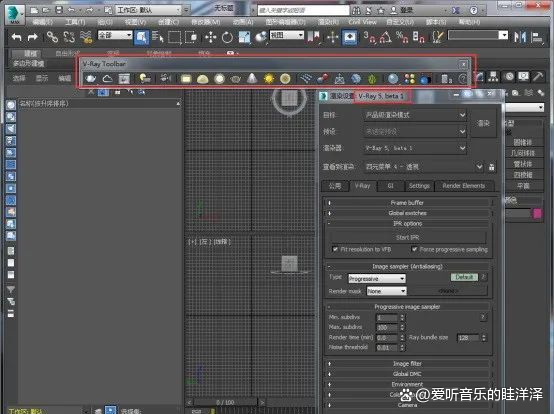The width and height of the screenshot is (554, 414).
Task: Open Select by Name list icon
Action: click(158, 37)
